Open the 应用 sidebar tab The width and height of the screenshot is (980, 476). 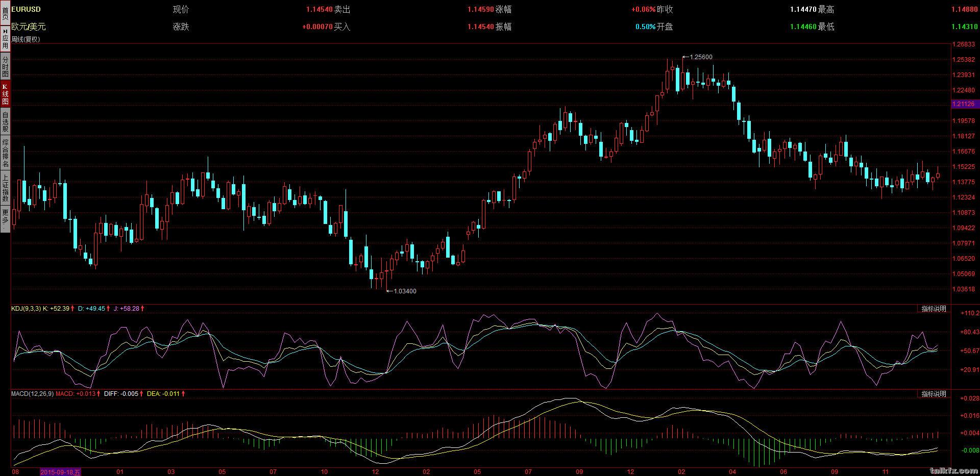pyautogui.click(x=5, y=39)
